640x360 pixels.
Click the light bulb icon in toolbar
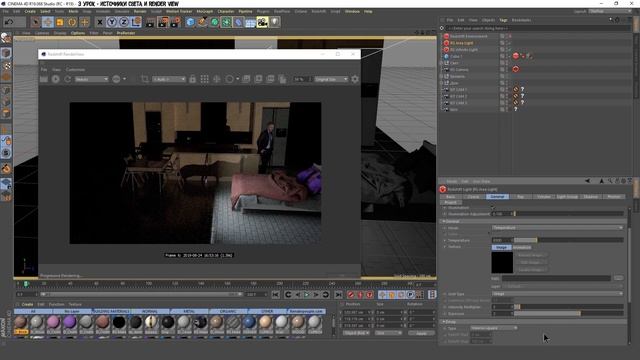tap(275, 22)
